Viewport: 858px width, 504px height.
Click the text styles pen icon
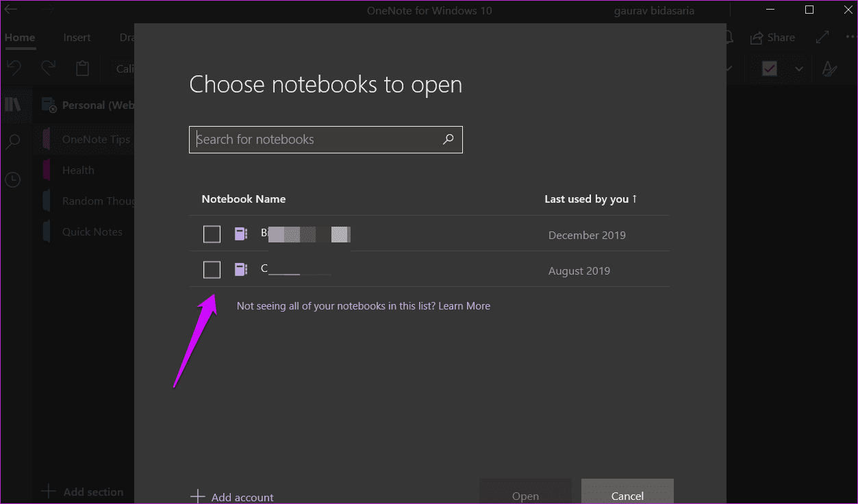coord(829,68)
